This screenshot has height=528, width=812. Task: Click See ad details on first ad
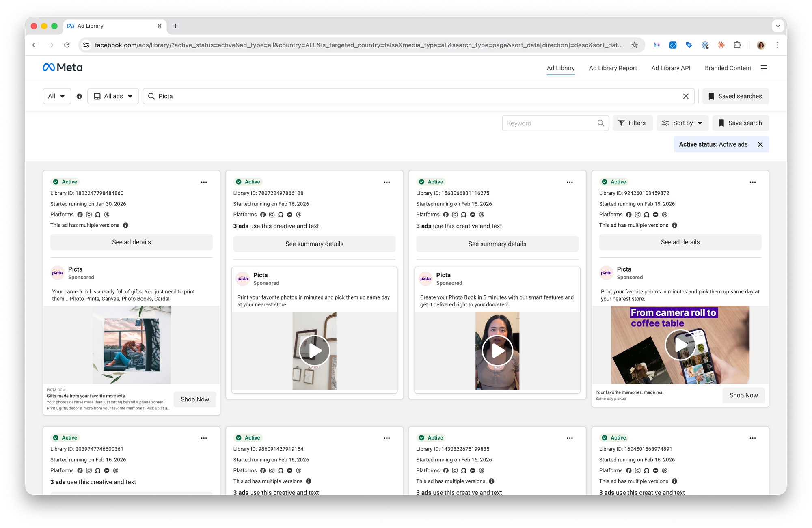(x=131, y=242)
